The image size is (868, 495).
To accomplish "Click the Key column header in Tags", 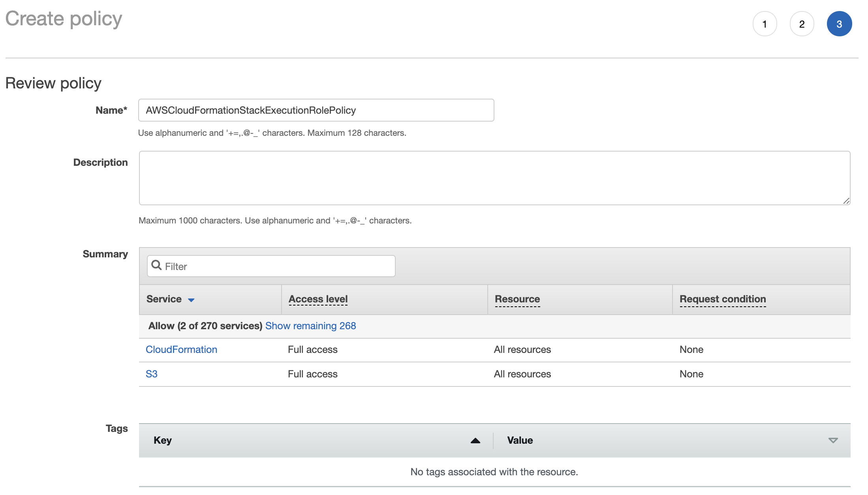I will [x=162, y=440].
